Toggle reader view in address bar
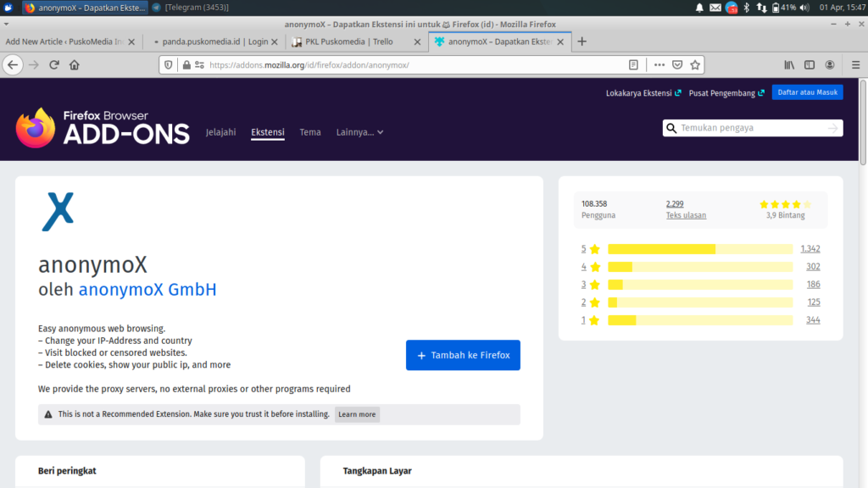 point(633,64)
